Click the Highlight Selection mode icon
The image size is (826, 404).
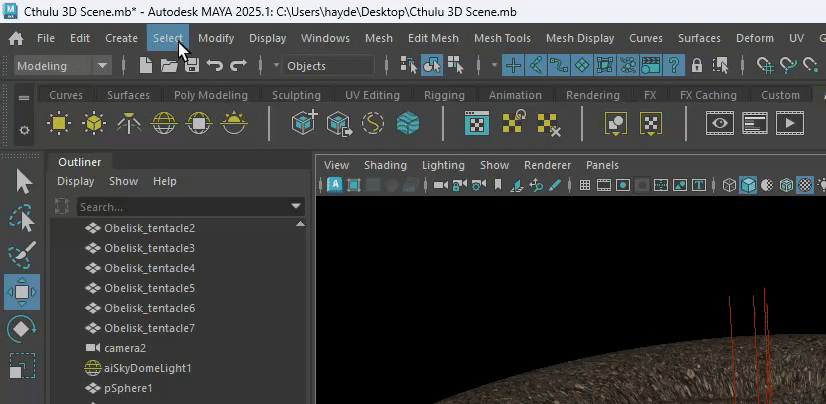pos(720,66)
